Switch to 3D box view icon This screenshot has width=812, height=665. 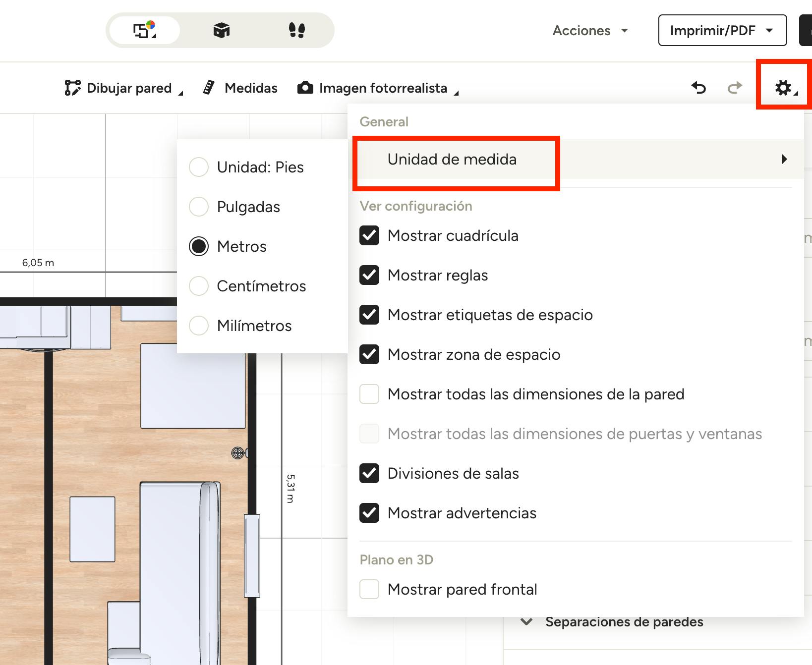click(221, 30)
